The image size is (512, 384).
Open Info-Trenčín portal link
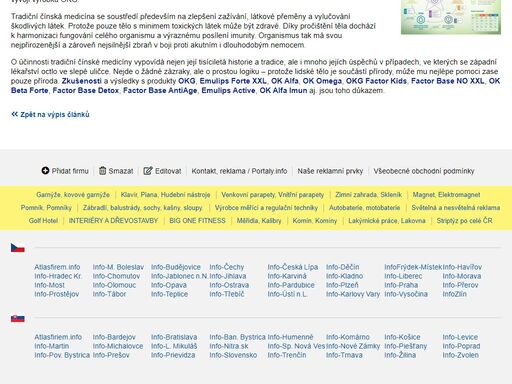coord(287,355)
